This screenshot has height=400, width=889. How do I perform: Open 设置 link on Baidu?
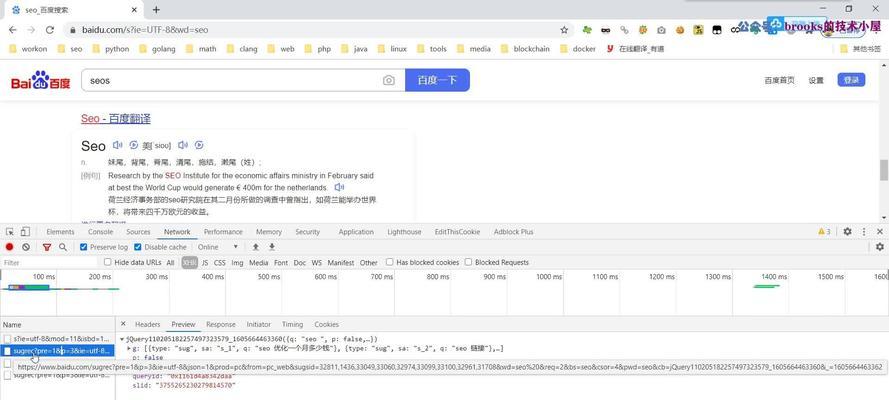click(x=816, y=80)
